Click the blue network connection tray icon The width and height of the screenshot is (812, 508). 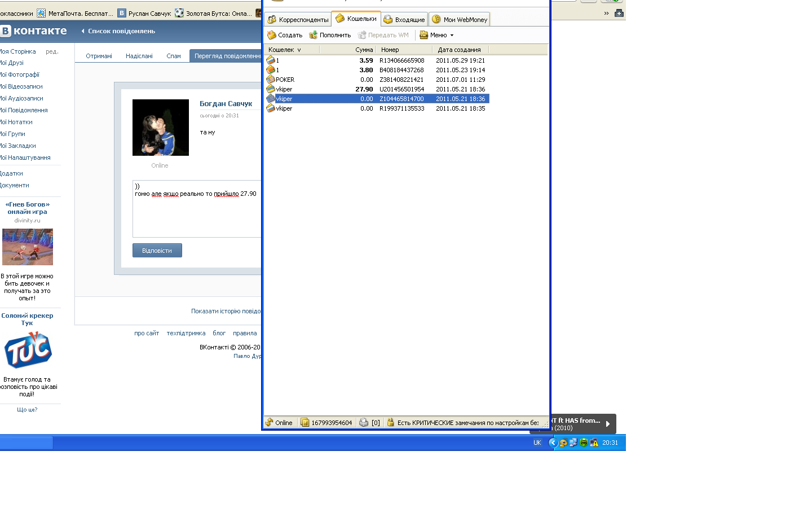573,443
